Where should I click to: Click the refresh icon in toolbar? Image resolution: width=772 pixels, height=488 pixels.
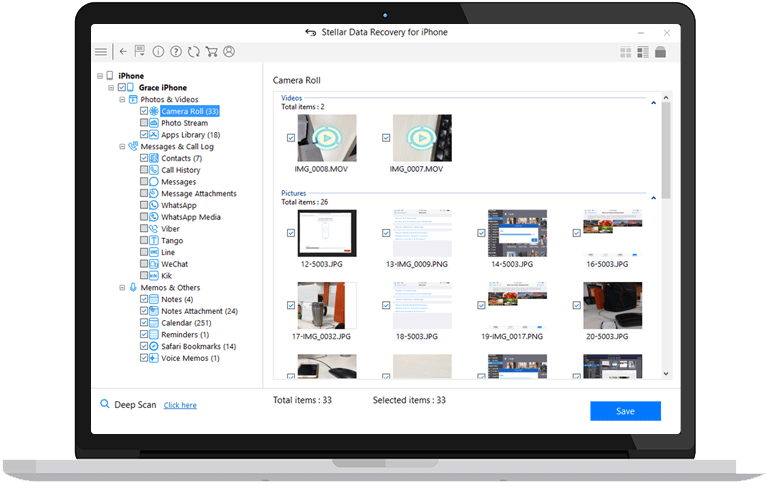click(x=193, y=52)
